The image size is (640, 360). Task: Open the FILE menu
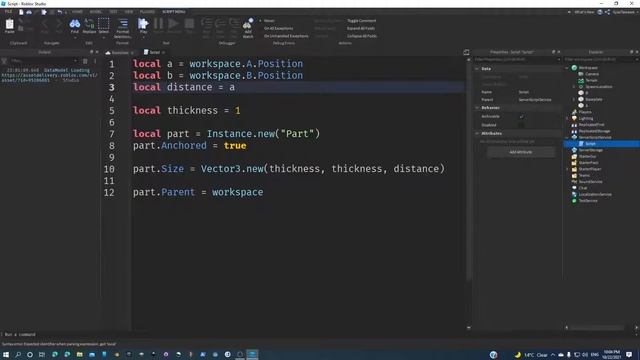tap(8, 12)
